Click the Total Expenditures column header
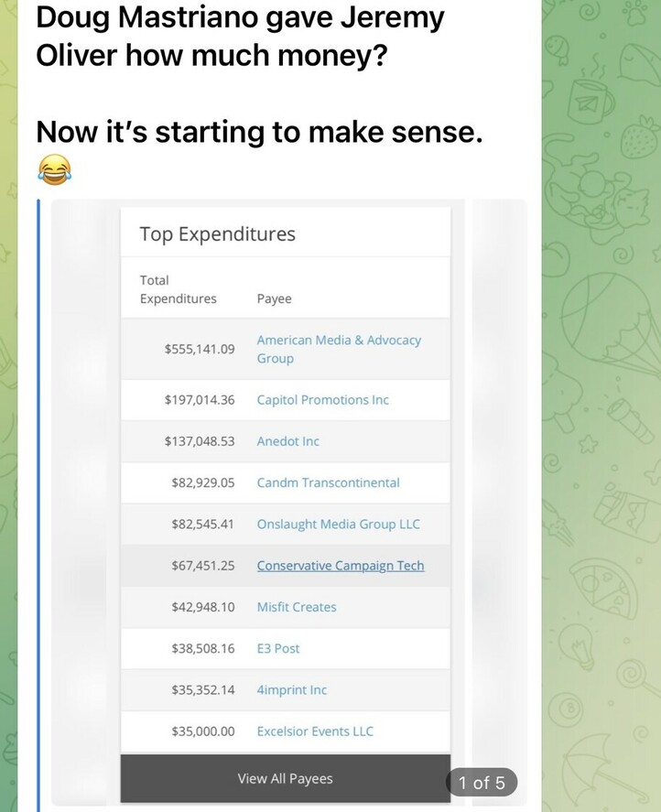The width and height of the screenshot is (661, 812). (x=178, y=289)
